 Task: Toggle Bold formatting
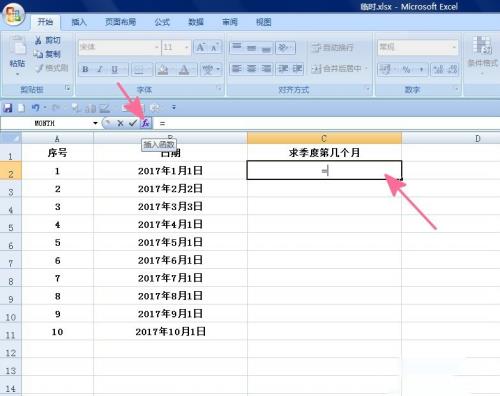tap(85, 69)
